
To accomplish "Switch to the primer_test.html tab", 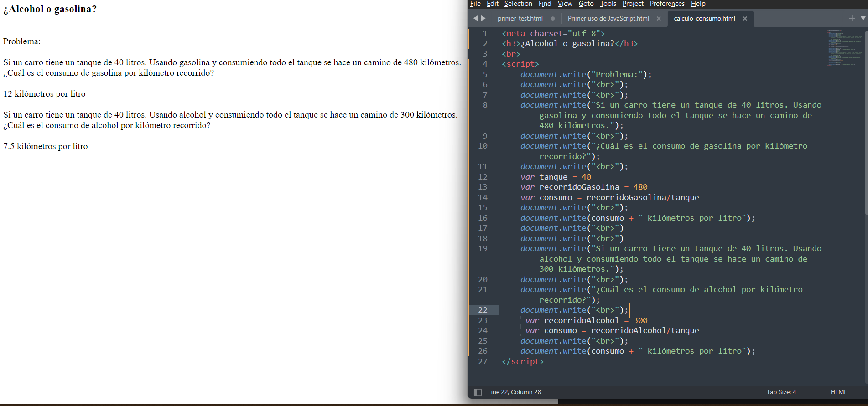I will tap(520, 18).
